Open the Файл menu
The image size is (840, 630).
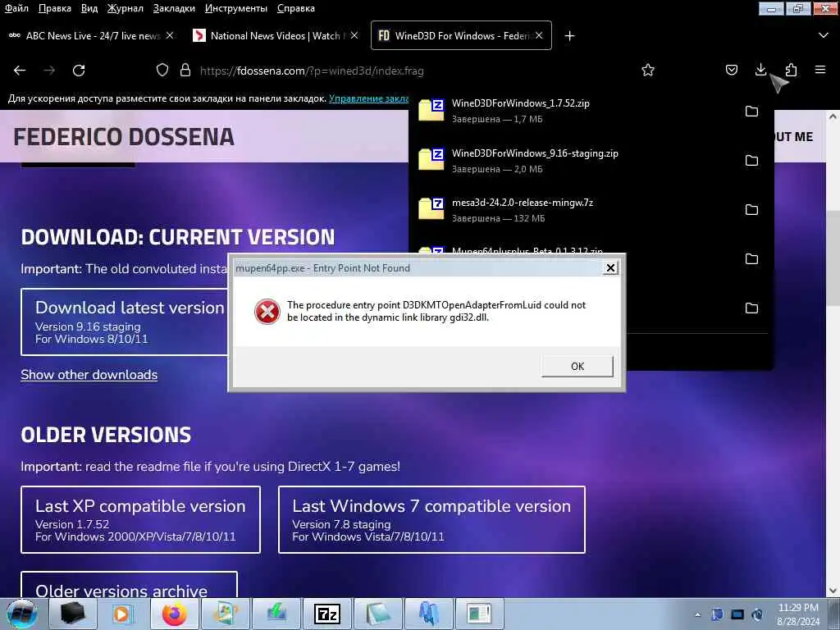(x=16, y=8)
